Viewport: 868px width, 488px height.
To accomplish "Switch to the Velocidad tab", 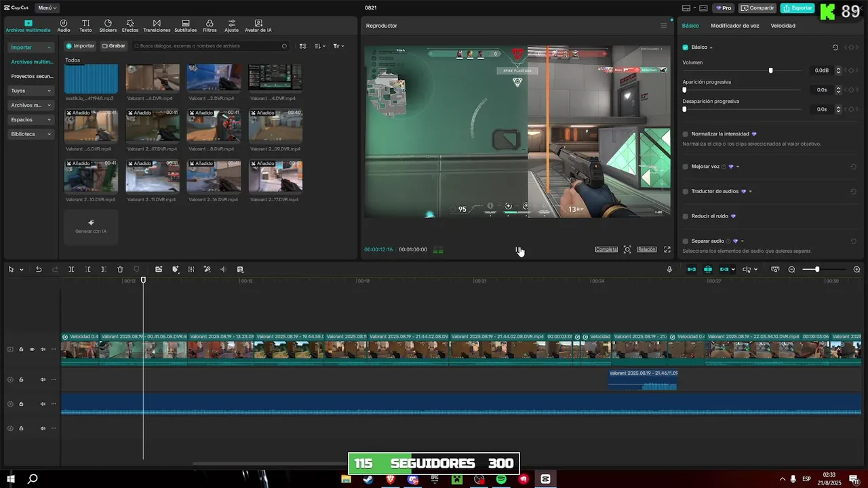I will [783, 26].
